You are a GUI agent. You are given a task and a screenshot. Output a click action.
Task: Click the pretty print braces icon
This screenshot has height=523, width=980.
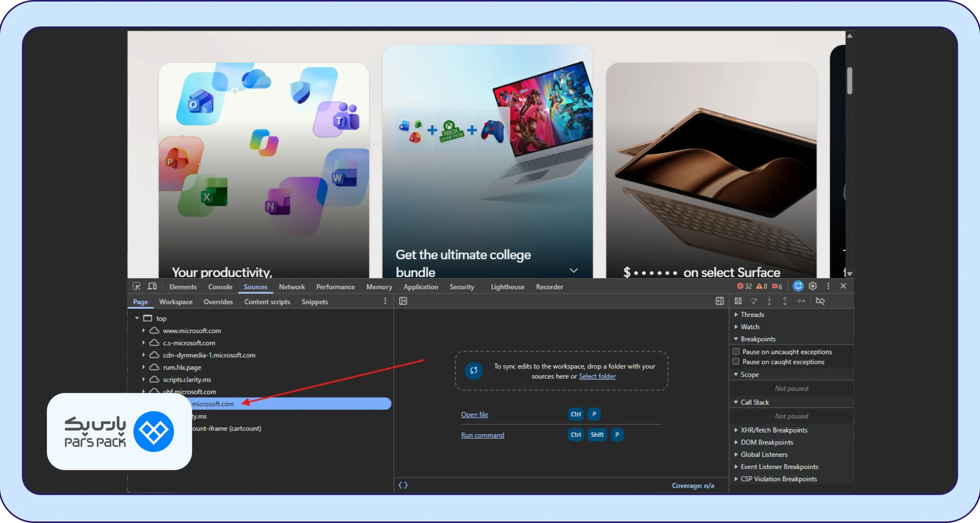tap(403, 485)
